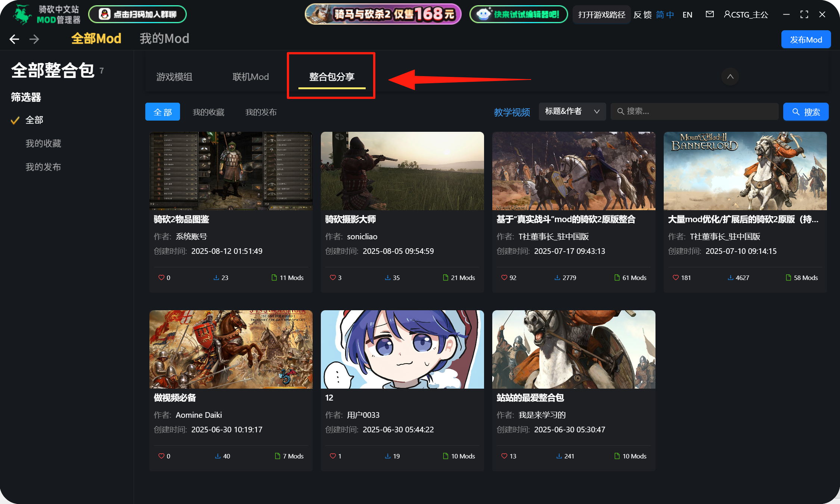This screenshot has width=840, height=504.
Task: Click the mail envelope icon in title bar
Action: click(710, 14)
